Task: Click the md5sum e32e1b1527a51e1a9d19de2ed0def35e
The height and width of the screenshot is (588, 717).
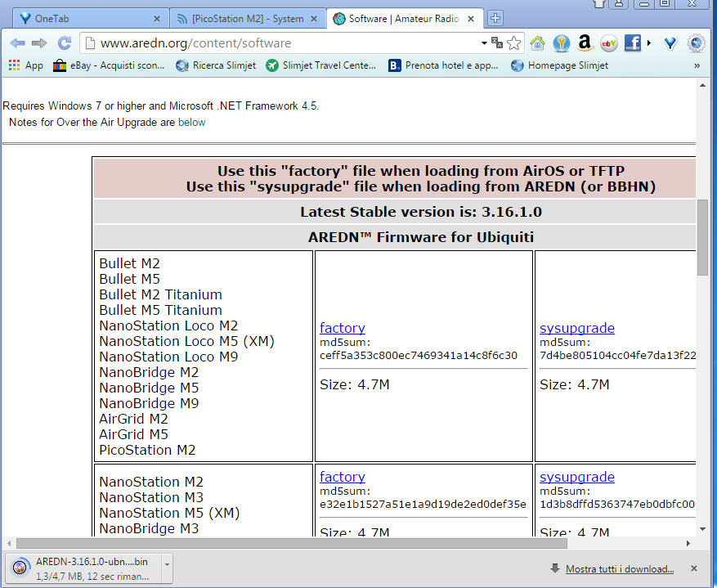Action: click(x=423, y=505)
